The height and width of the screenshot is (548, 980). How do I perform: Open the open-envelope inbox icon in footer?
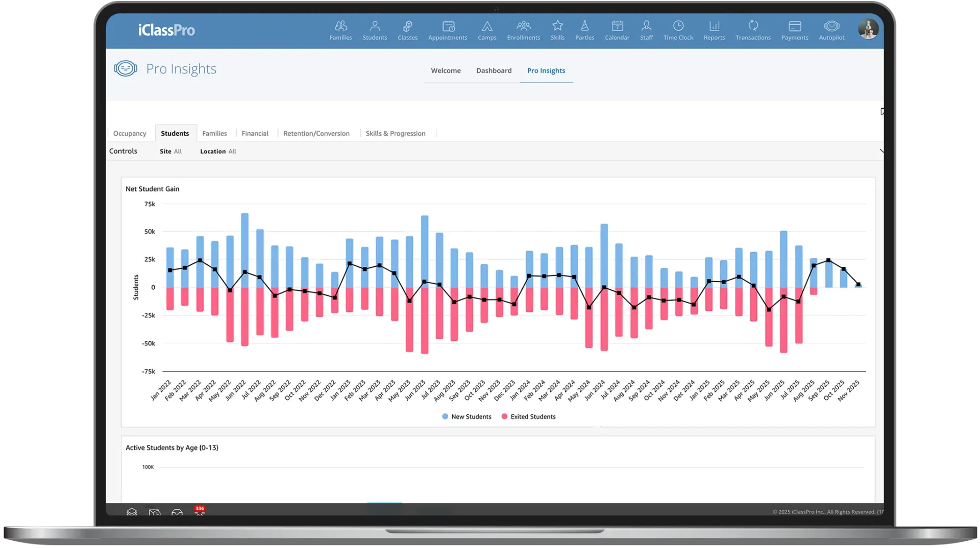[x=177, y=512]
